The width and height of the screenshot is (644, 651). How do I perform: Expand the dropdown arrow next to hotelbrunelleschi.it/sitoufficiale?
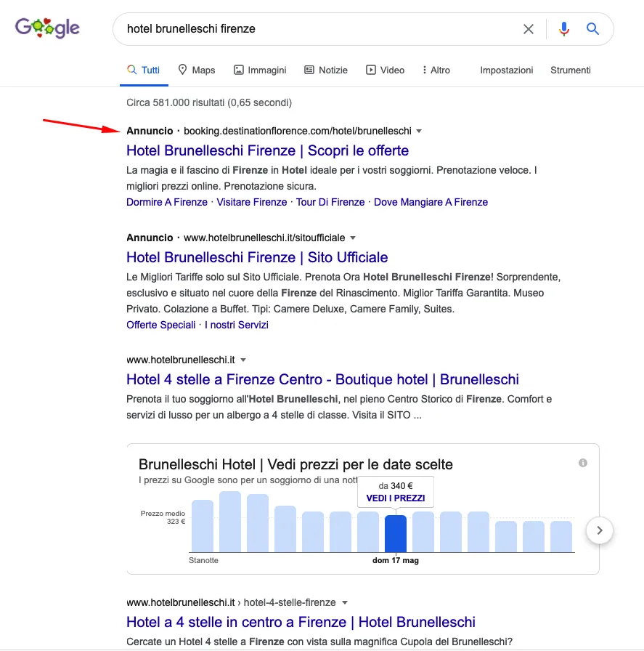[x=353, y=238]
